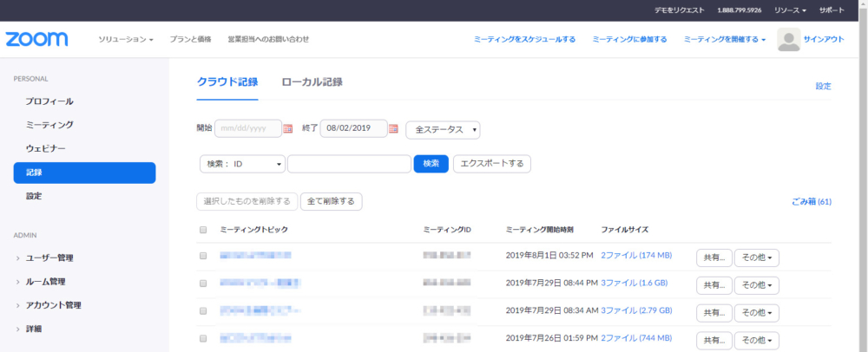The width and height of the screenshot is (868, 352).
Task: Click the user profile avatar icon
Action: pos(788,40)
